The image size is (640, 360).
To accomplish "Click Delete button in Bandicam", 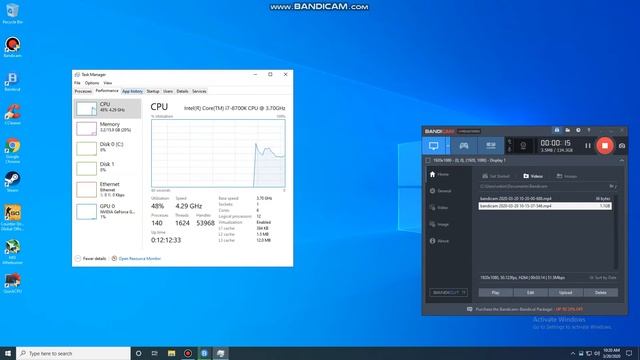I will coord(600,292).
